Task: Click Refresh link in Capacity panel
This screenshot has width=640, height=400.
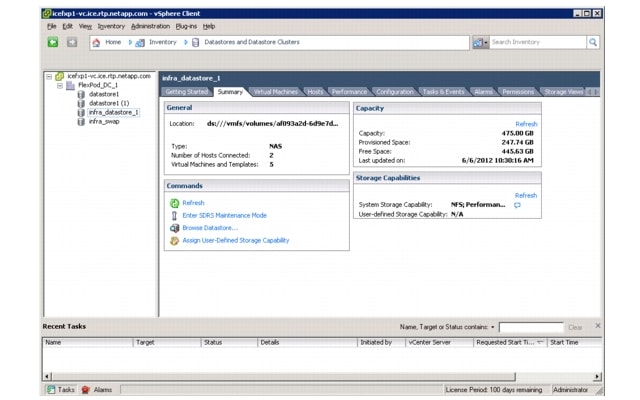Action: pyautogui.click(x=526, y=124)
